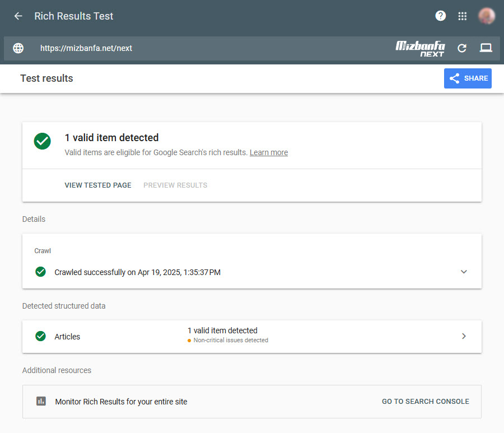The width and height of the screenshot is (504, 433).
Task: Reload the test with the refresh icon
Action: pyautogui.click(x=462, y=48)
